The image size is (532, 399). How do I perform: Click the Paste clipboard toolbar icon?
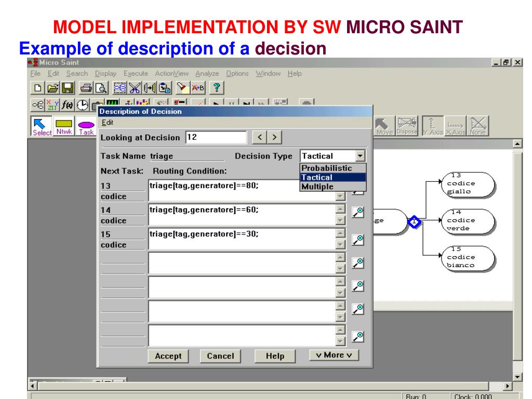tap(165, 88)
